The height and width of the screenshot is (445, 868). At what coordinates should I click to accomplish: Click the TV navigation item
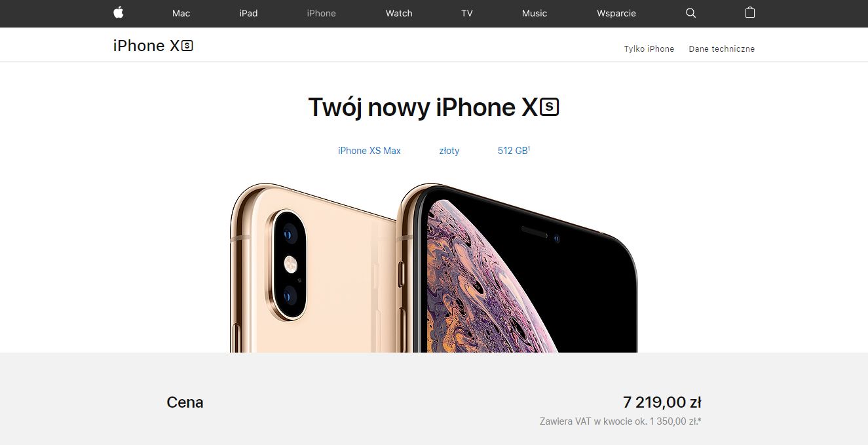467,13
